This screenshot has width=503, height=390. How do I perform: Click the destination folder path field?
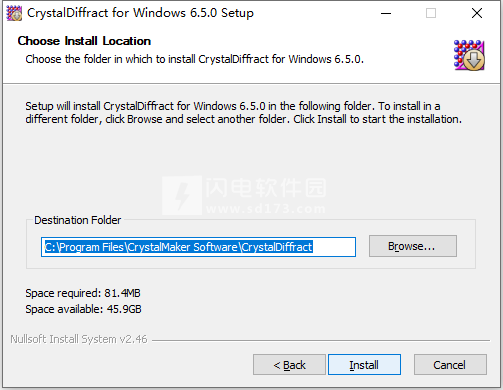198,247
